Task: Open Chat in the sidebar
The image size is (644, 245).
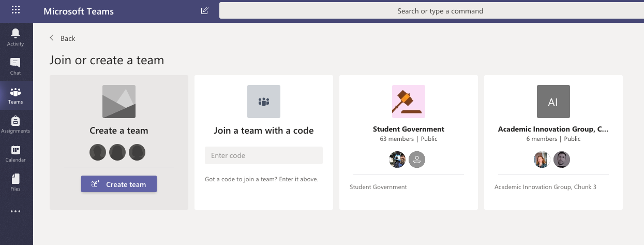Action: click(x=16, y=66)
